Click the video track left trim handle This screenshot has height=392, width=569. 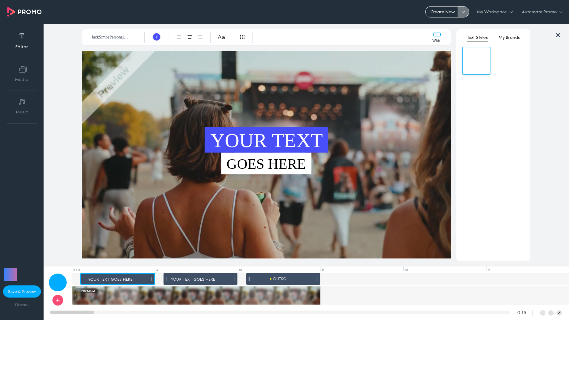point(75,295)
